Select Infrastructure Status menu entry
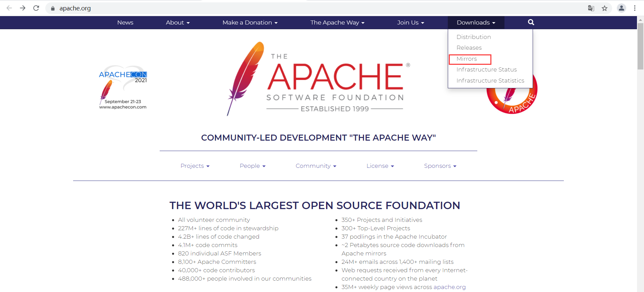This screenshot has width=644, height=292. (x=486, y=69)
